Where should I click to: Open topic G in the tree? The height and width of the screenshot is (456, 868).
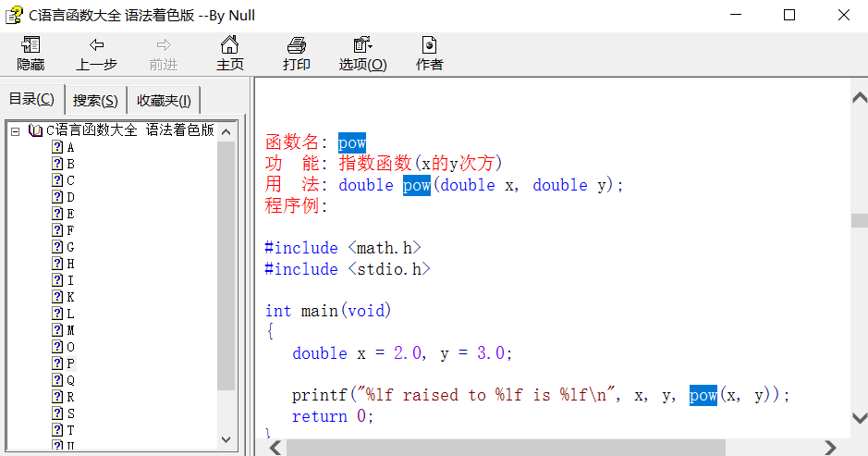(x=70, y=247)
